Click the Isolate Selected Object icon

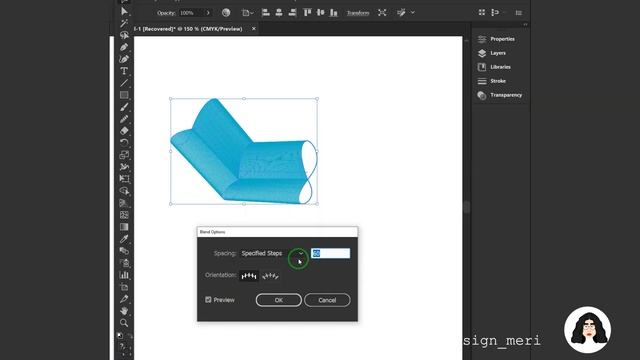382,13
